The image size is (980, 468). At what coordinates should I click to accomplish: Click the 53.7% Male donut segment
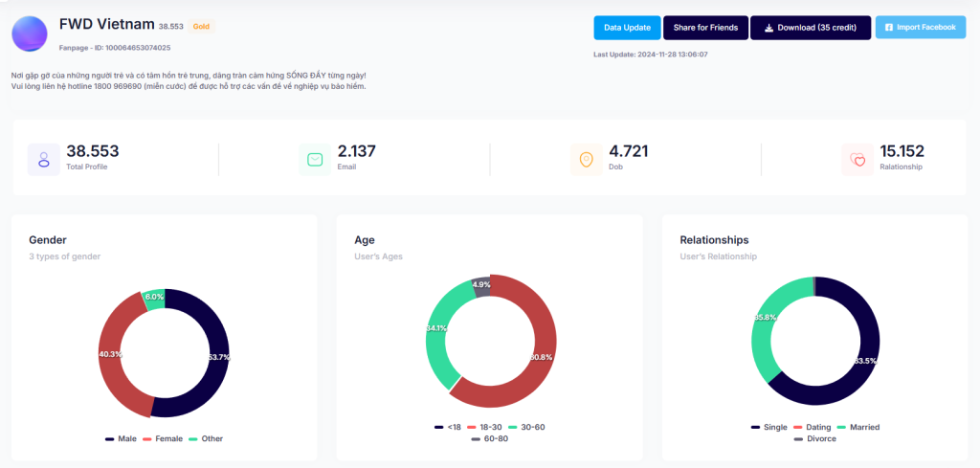[x=219, y=357]
